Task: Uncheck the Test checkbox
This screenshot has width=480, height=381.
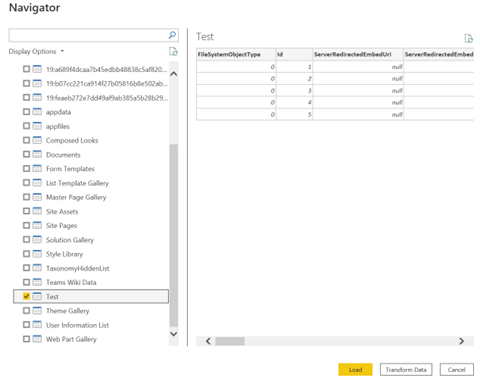Action: 26,296
